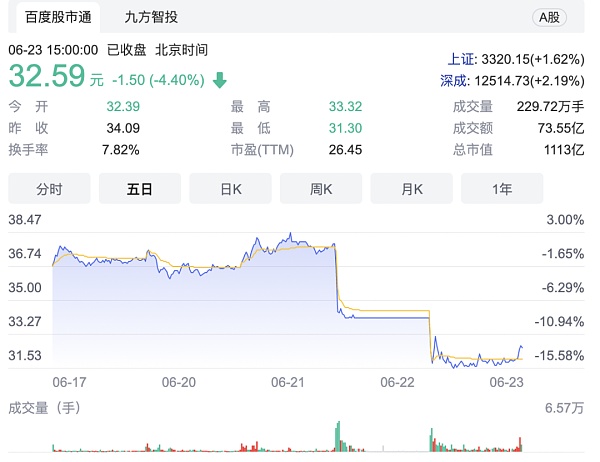Click the green down arrow icon
This screenshot has width=600, height=462.
[x=220, y=80]
